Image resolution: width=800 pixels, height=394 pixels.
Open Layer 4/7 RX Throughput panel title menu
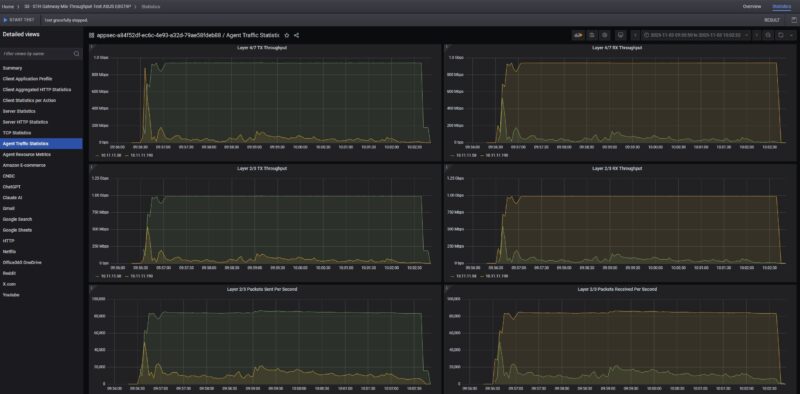(616, 47)
